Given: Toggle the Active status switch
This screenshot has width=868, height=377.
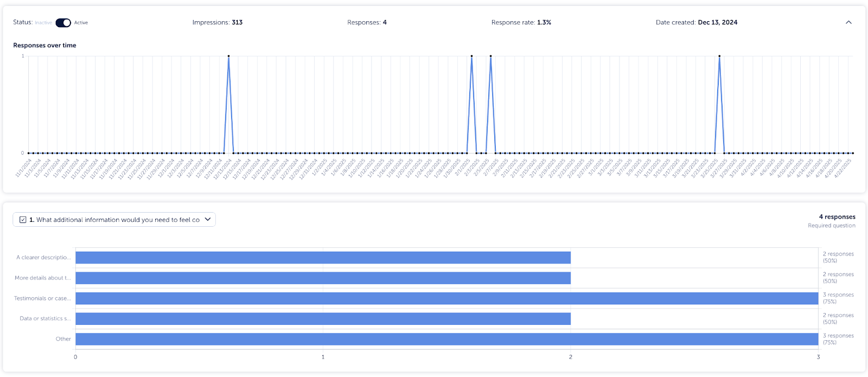Looking at the screenshot, I should (x=63, y=23).
